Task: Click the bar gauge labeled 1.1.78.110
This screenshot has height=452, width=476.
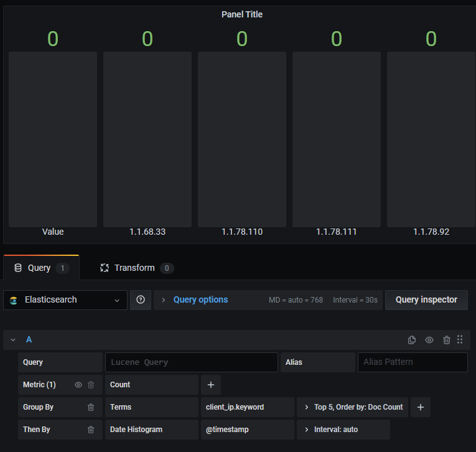Action: pyautogui.click(x=242, y=139)
